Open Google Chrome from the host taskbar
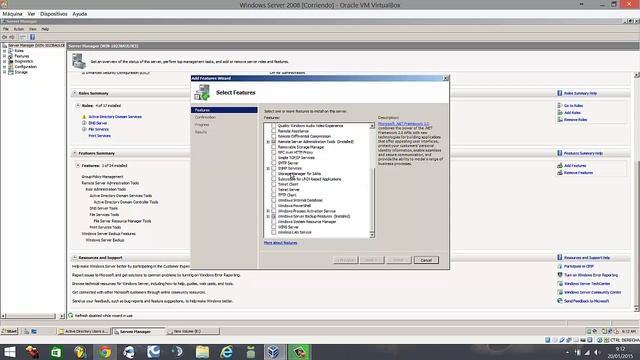Viewport: 640px width, 360px height. tap(105, 352)
